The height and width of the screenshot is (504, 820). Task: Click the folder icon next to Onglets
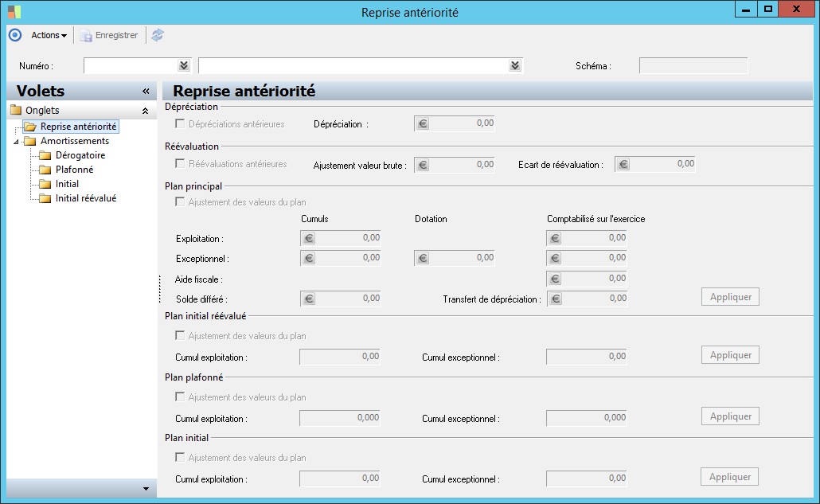tap(16, 110)
